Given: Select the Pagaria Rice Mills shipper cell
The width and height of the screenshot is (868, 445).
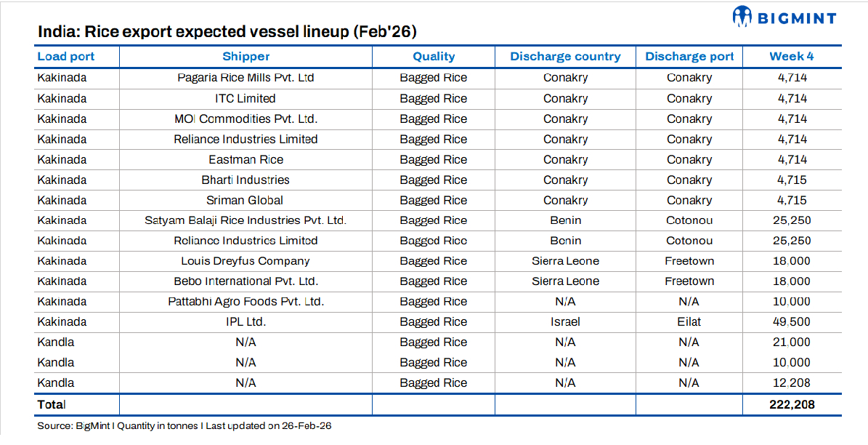Looking at the screenshot, I should [x=246, y=78].
